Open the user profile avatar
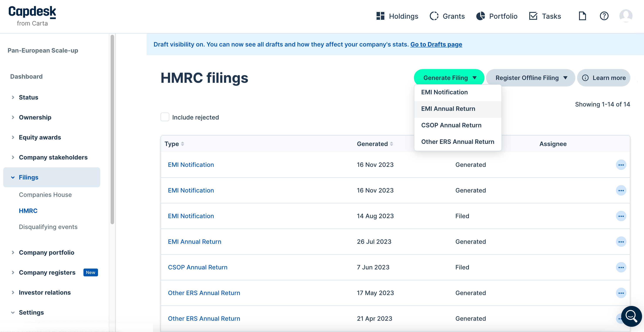 pyautogui.click(x=626, y=16)
